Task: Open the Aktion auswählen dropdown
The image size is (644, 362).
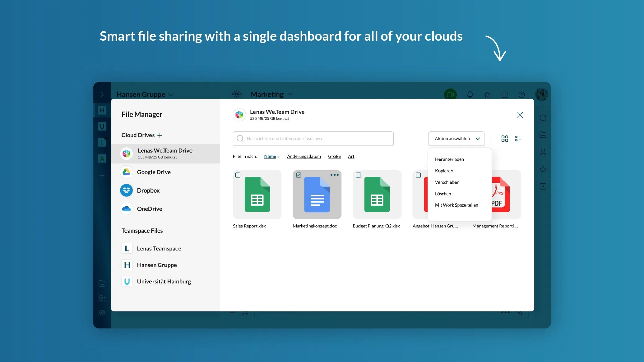Action: pyautogui.click(x=456, y=139)
